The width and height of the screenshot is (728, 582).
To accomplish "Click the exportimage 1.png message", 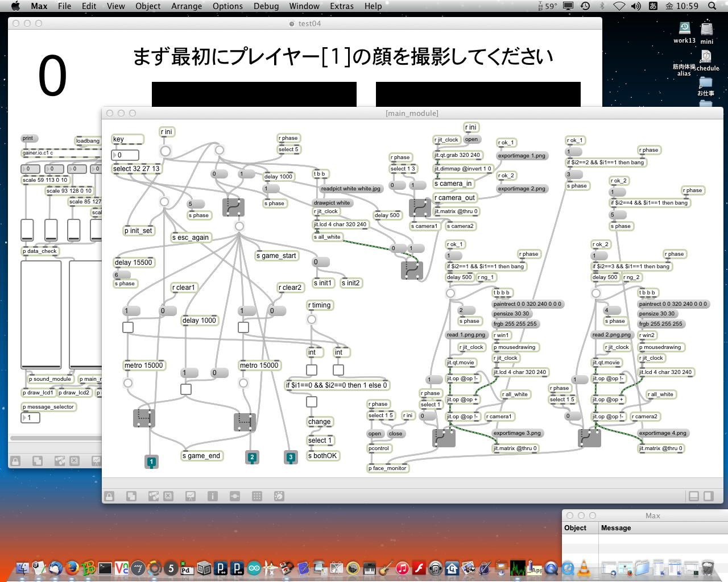I will coord(522,156).
